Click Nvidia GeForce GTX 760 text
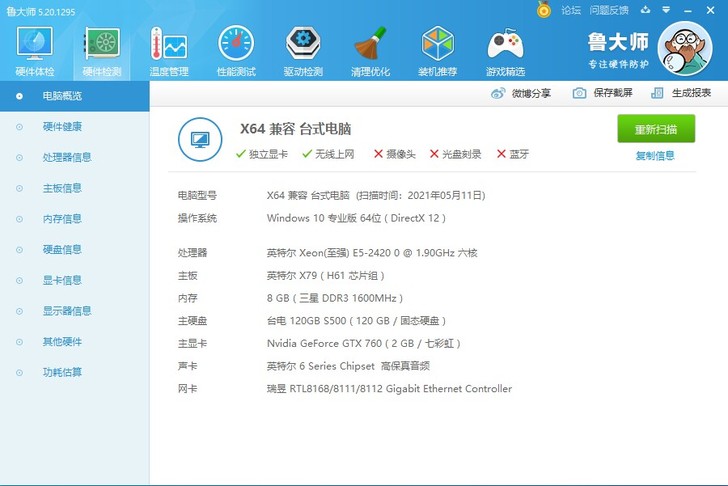Screen dimensions: 728x486 (364, 343)
